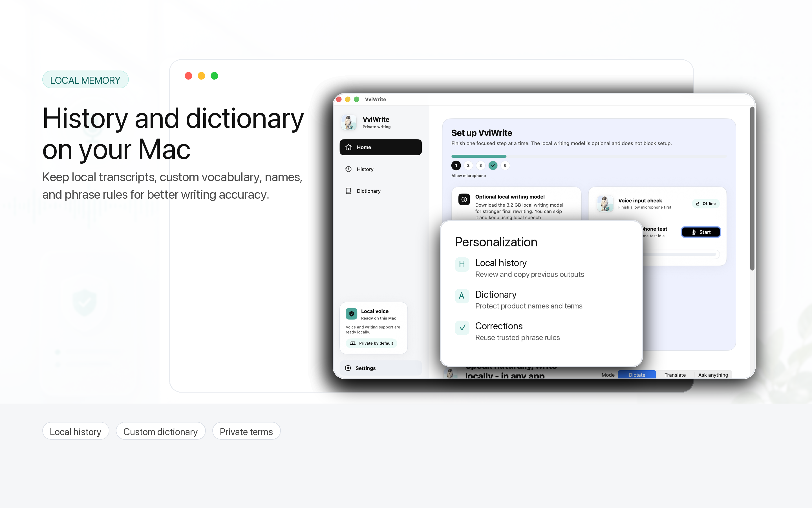Click the Dictionary book icon

coord(348,191)
